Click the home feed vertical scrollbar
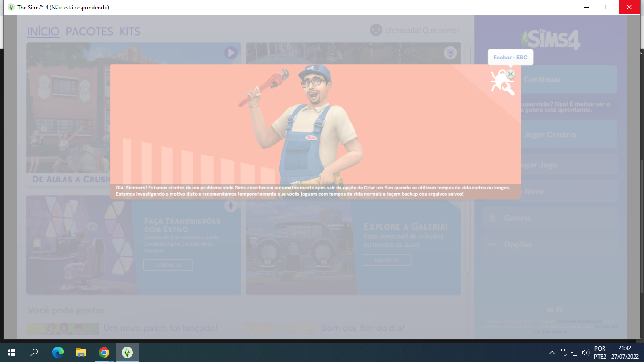This screenshot has height=362, width=644. 467,158
